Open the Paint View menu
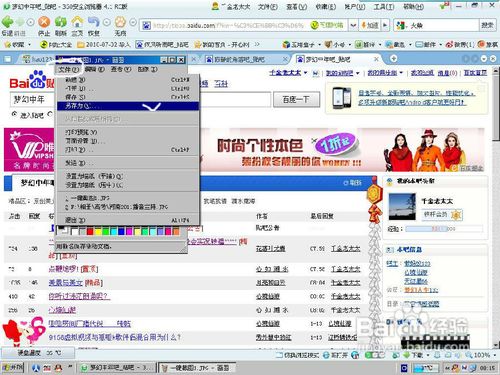This screenshot has width=500, height=375. click(x=121, y=69)
